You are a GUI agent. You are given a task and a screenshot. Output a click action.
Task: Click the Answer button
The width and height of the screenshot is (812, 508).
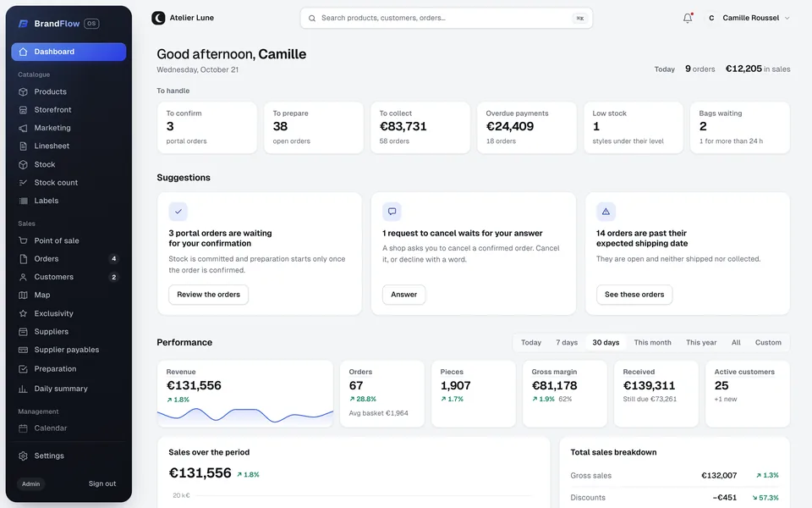point(404,295)
